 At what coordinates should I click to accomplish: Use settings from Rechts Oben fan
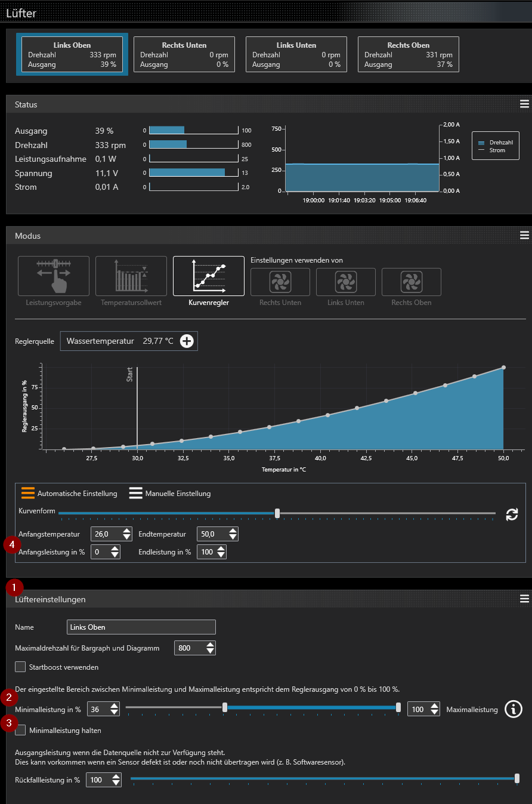(x=412, y=282)
